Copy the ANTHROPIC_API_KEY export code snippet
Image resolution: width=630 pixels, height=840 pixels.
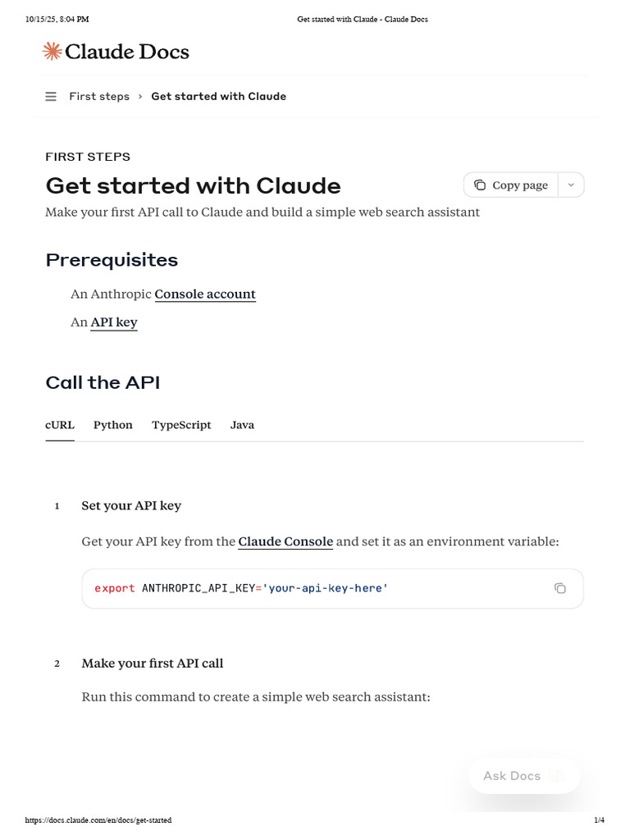tap(559, 588)
